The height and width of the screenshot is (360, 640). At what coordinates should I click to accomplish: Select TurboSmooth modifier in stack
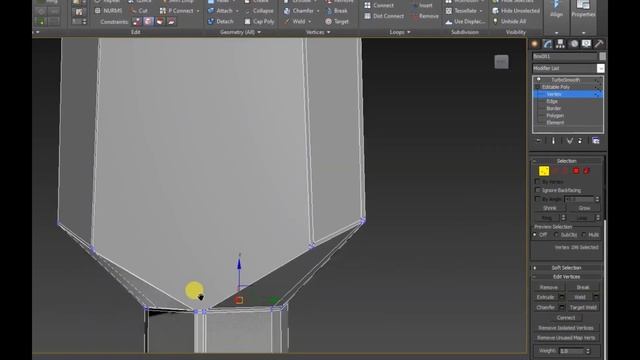point(566,80)
